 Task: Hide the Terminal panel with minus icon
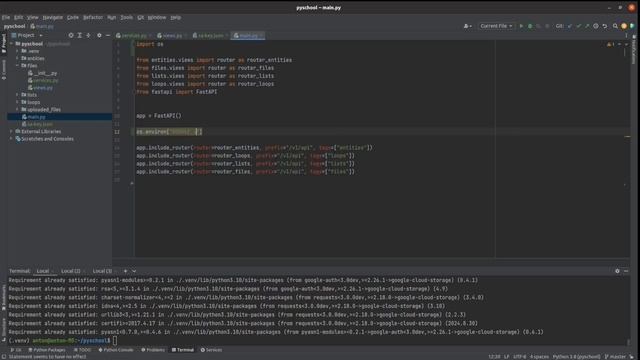tap(626, 271)
